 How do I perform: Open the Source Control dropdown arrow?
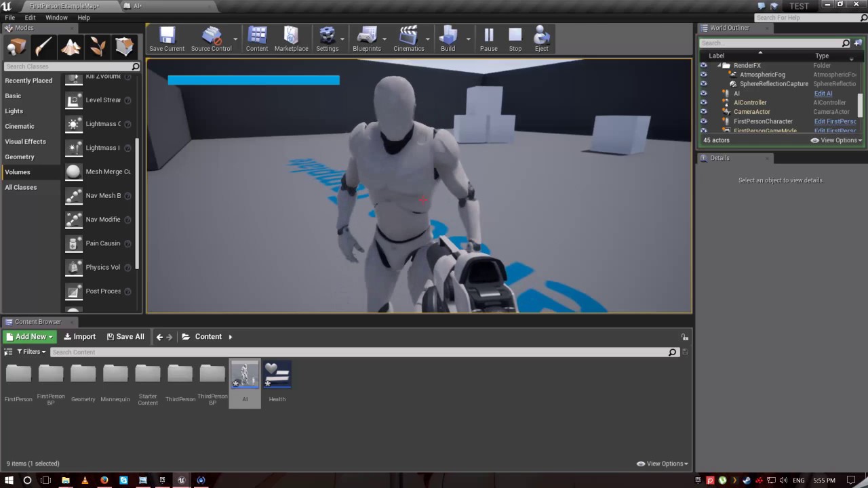click(x=236, y=39)
